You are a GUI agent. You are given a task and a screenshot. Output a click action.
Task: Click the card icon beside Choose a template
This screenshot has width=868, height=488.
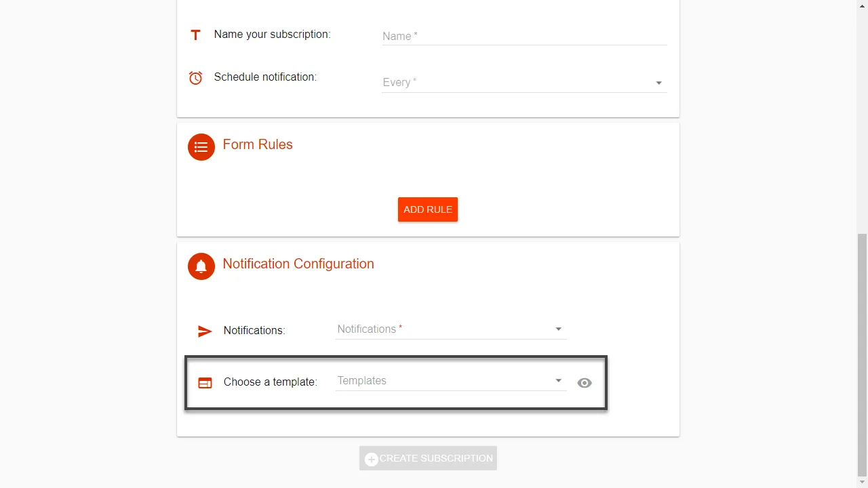click(205, 383)
